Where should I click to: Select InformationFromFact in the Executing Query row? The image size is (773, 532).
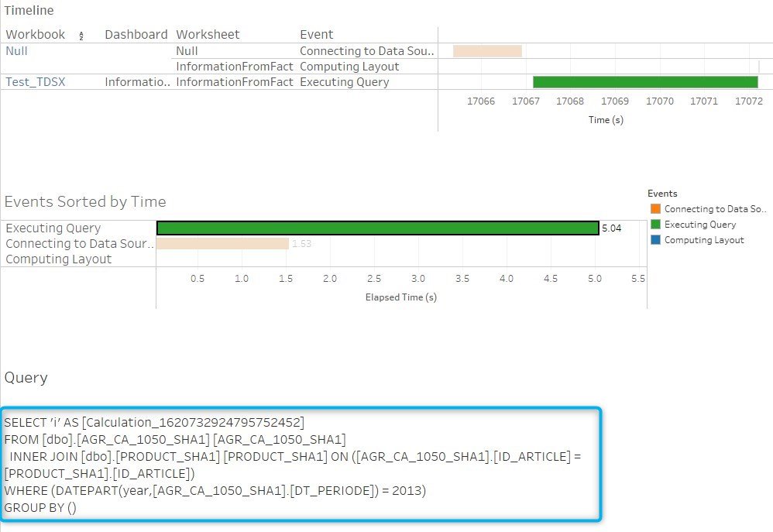[235, 82]
